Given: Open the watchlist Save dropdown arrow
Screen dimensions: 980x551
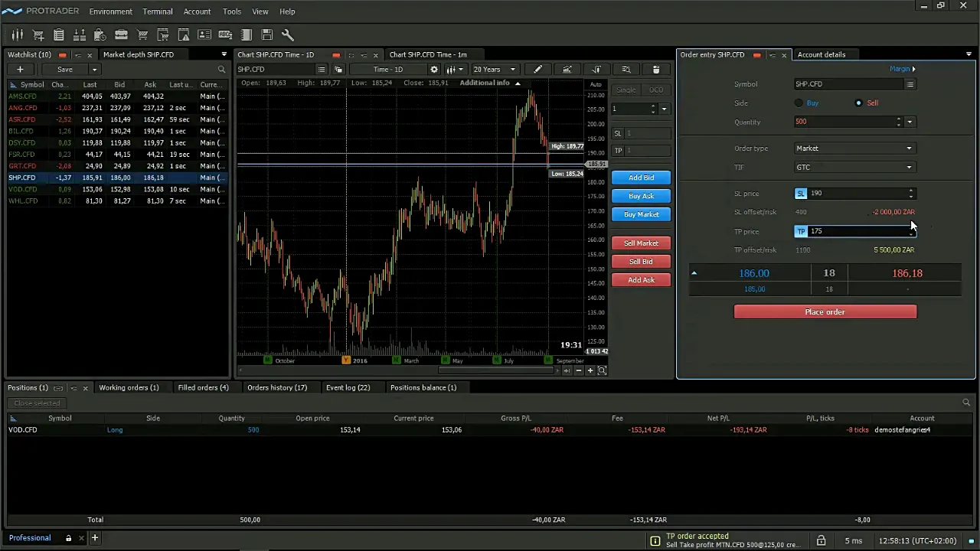Looking at the screenshot, I should [x=94, y=69].
